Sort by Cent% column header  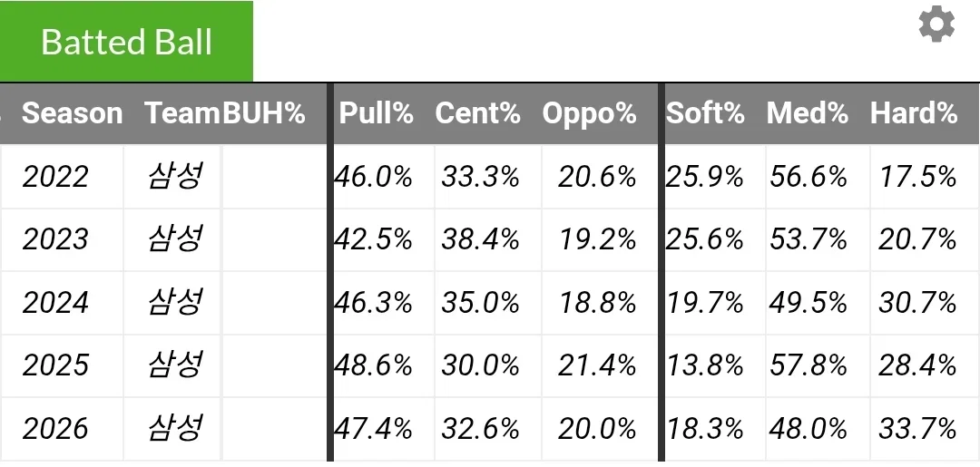477,113
